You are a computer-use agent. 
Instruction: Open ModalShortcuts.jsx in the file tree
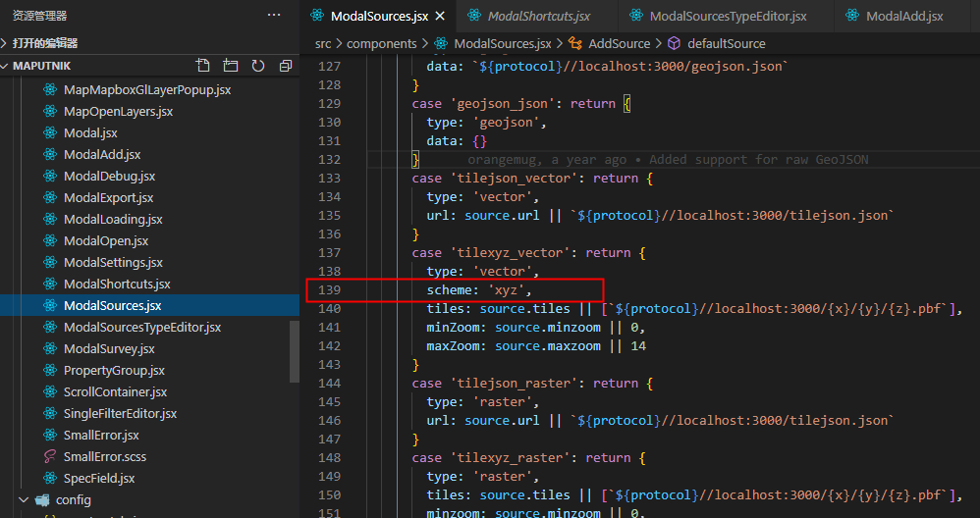117,284
